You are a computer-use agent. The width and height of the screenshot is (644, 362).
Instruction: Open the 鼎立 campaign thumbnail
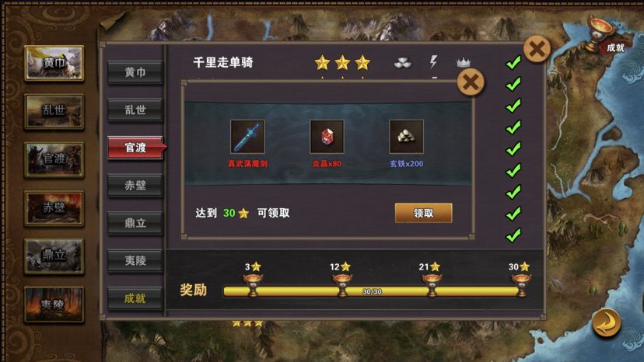click(54, 256)
